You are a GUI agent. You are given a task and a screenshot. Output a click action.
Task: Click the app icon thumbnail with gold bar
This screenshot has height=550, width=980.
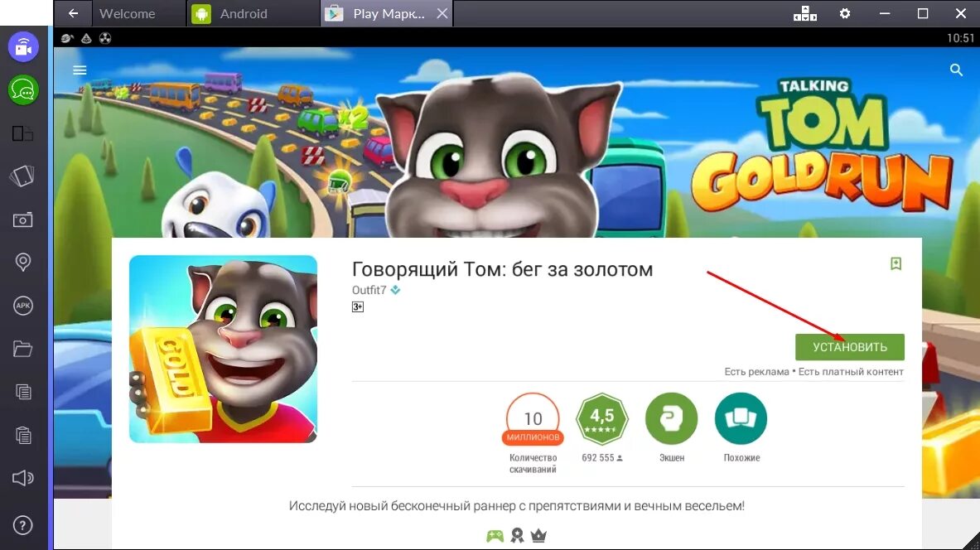[x=223, y=349]
